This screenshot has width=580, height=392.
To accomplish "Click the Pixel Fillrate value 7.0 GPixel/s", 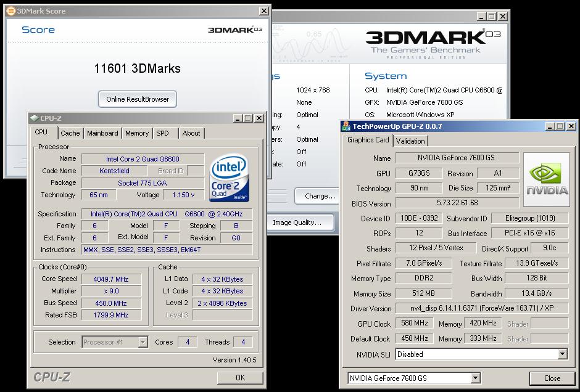I will pyautogui.click(x=424, y=263).
